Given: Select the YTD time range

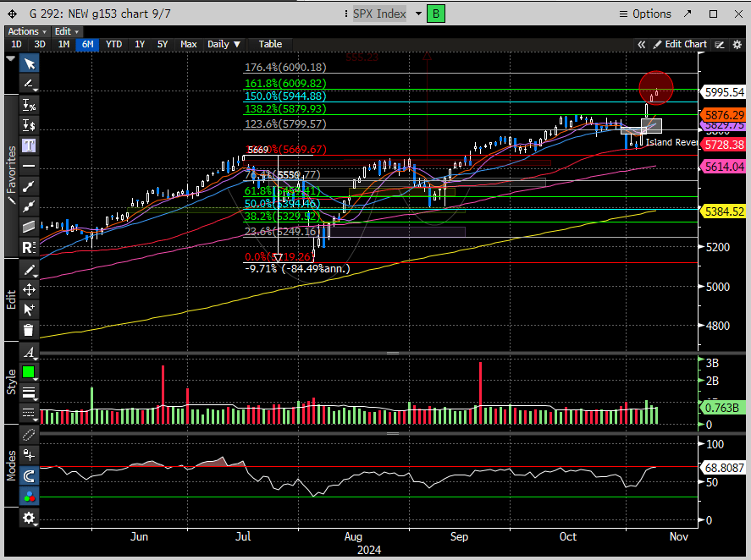Looking at the screenshot, I should tap(114, 45).
